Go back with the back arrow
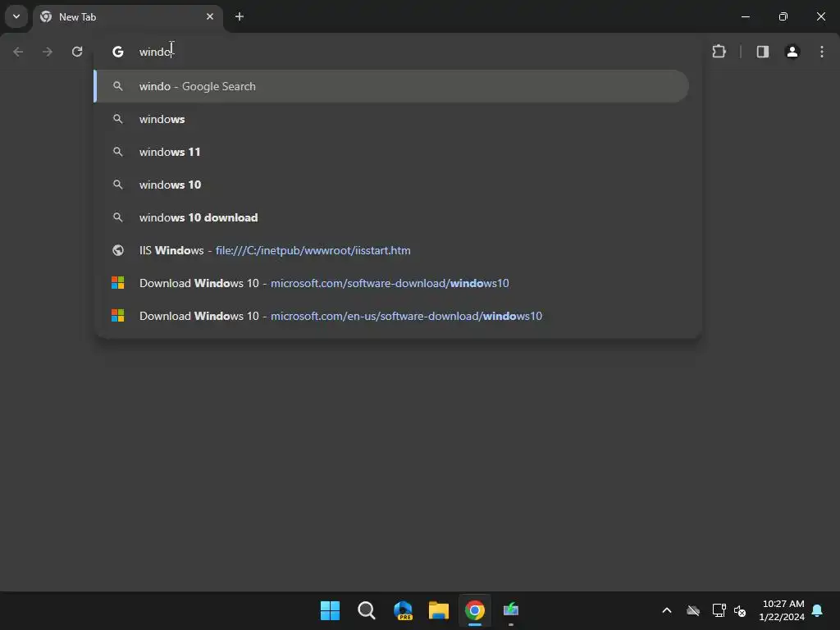840x630 pixels. pos(18,52)
